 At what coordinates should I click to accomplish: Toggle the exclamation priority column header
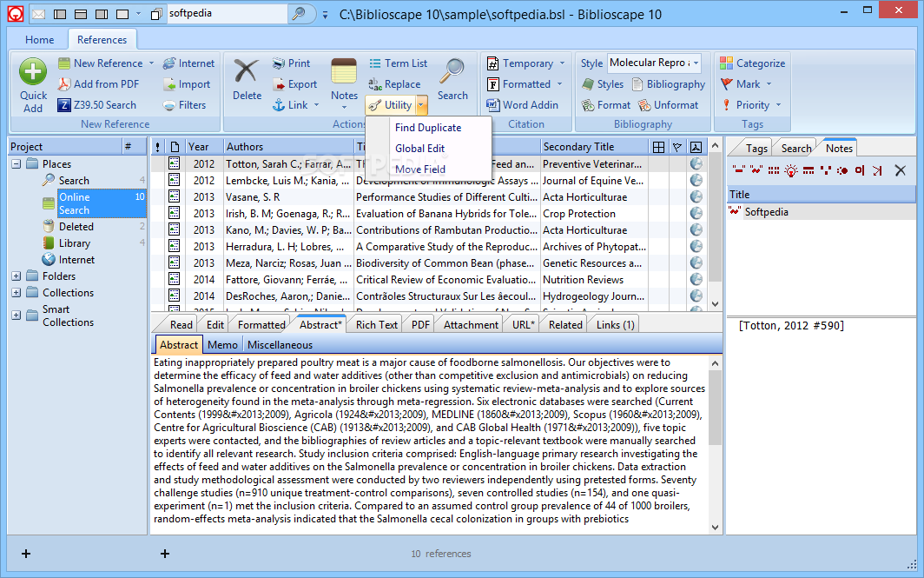[157, 147]
